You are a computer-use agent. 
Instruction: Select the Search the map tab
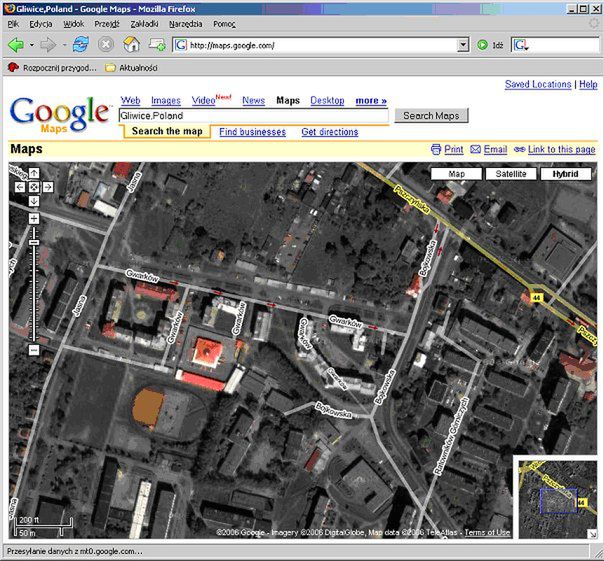(x=167, y=131)
